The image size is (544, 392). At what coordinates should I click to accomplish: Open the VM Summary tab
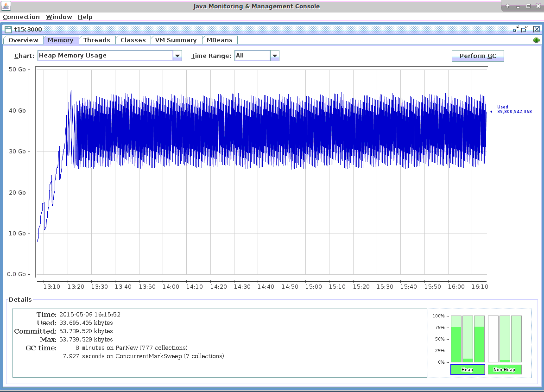[176, 40]
